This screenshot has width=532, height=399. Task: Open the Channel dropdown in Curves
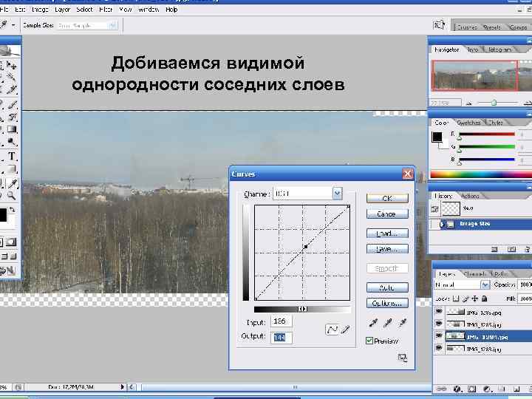pyautogui.click(x=337, y=194)
